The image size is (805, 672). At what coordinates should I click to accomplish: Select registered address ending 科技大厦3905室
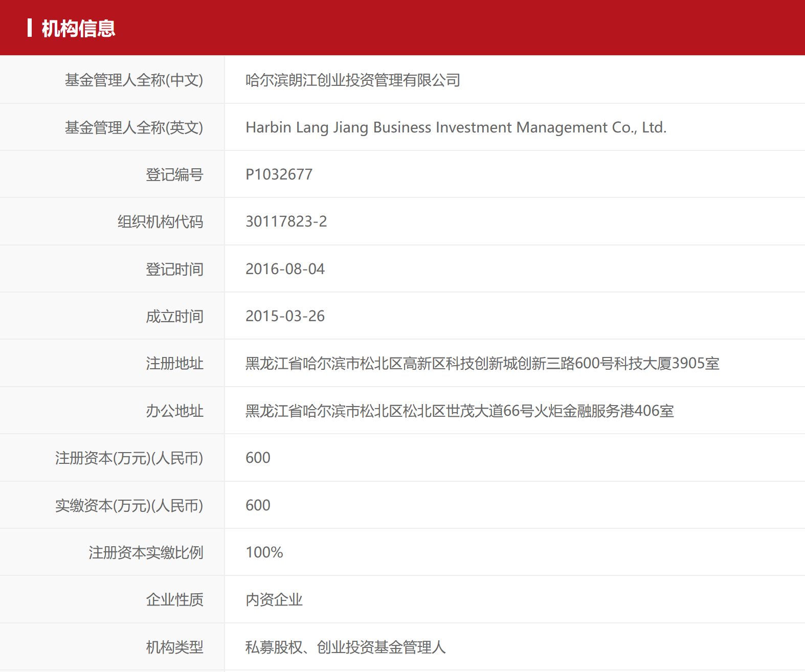pos(482,363)
